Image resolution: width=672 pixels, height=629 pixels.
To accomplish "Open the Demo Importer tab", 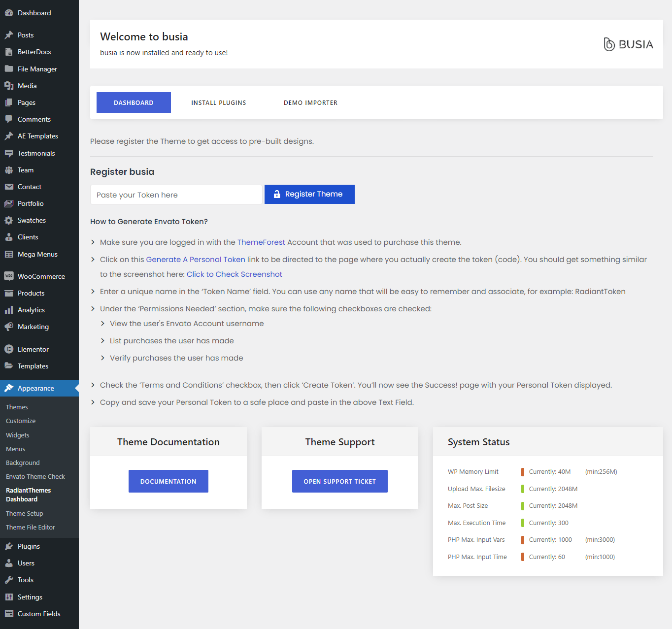I will 310,102.
